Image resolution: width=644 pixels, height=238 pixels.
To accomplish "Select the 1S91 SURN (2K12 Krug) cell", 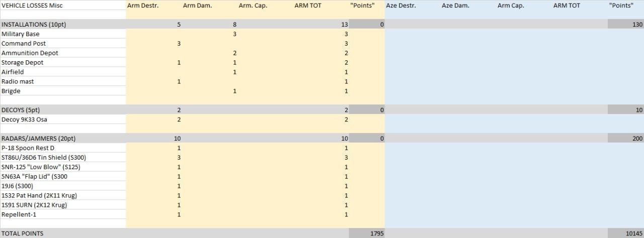I will point(34,205).
